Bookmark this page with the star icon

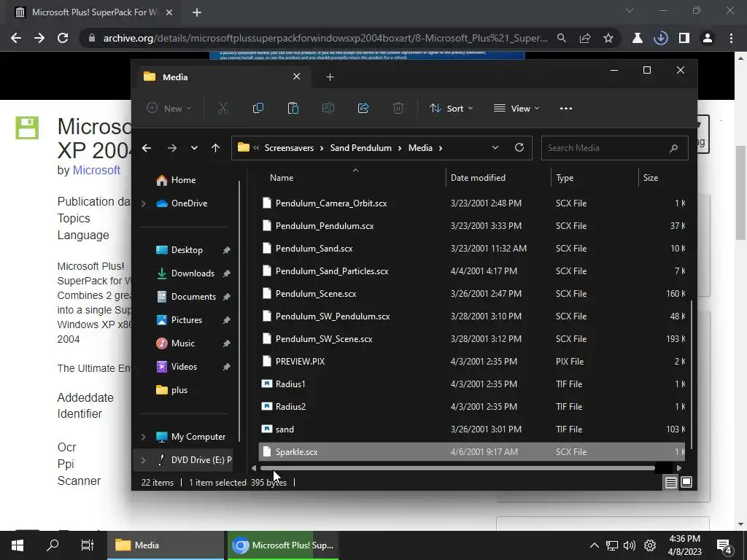pos(608,38)
